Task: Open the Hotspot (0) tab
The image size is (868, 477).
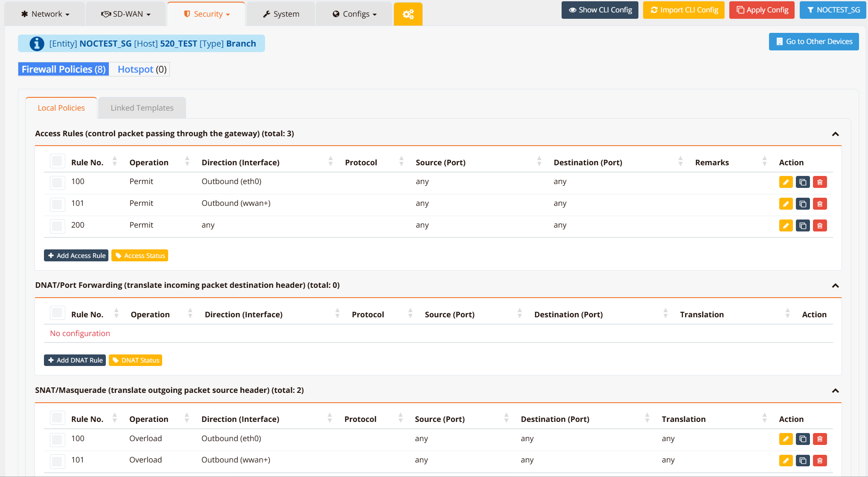Action: (x=142, y=69)
